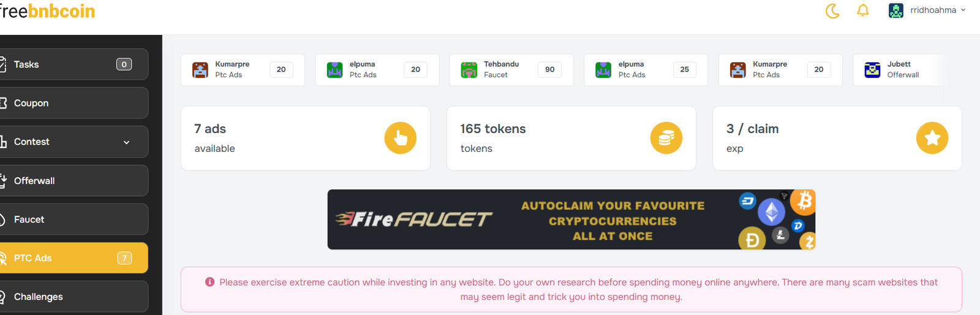The height and width of the screenshot is (315, 980).
Task: Click the rridhoahma profile avatar
Action: [896, 10]
